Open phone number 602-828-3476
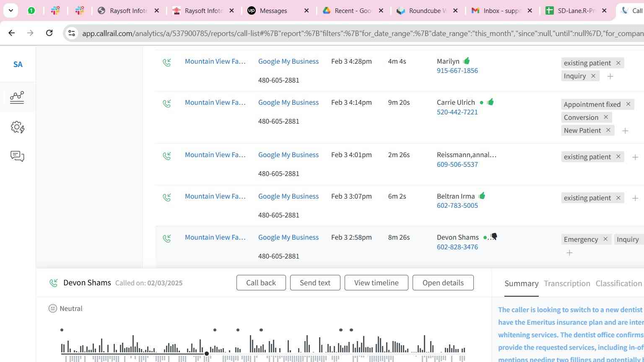 (x=457, y=247)
